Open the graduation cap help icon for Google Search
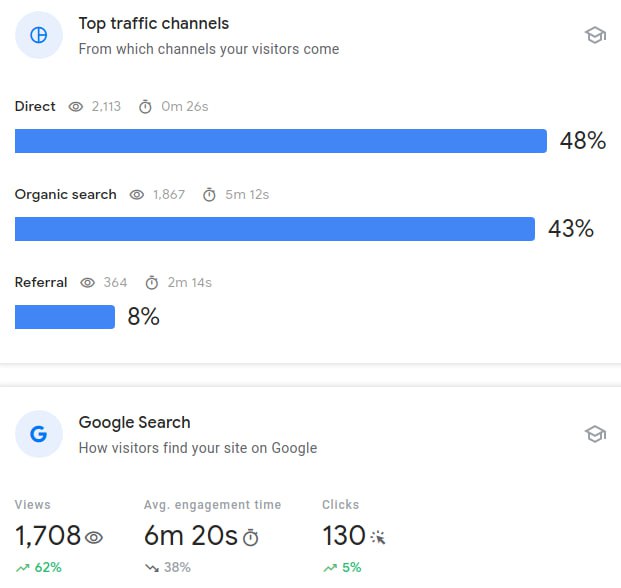 click(595, 434)
